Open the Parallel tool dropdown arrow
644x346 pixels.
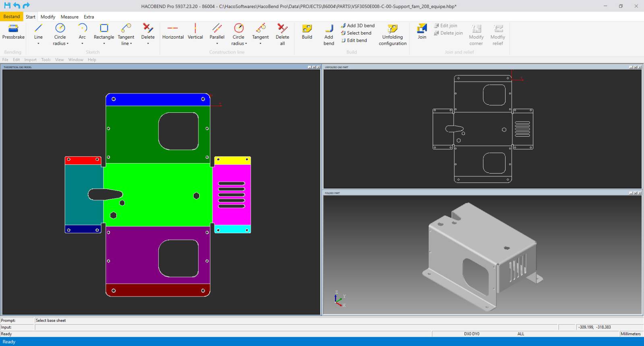click(x=217, y=44)
